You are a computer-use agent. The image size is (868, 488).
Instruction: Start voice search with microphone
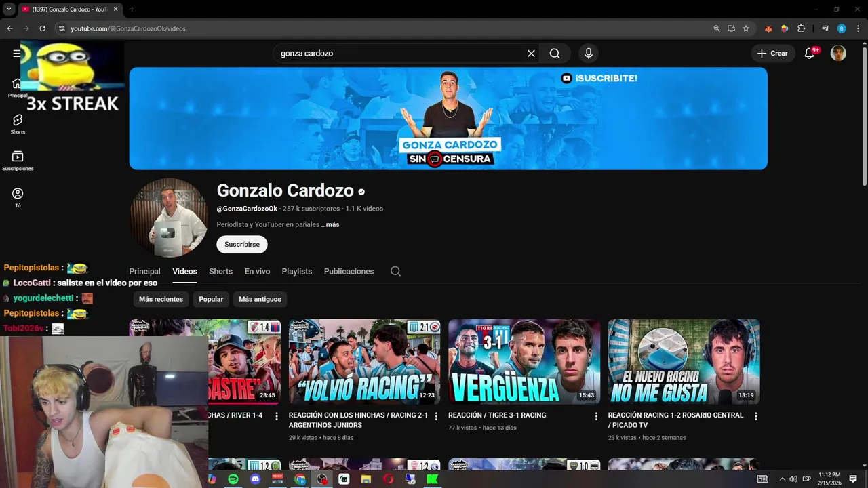pyautogui.click(x=588, y=53)
